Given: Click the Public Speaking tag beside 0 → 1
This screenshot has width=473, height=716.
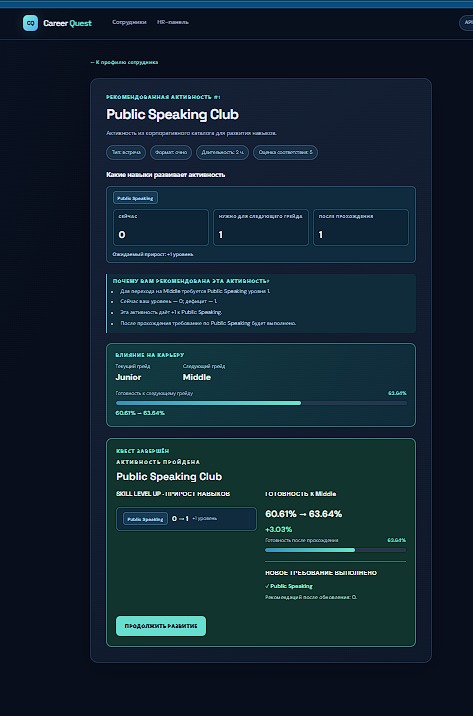Looking at the screenshot, I should (145, 519).
